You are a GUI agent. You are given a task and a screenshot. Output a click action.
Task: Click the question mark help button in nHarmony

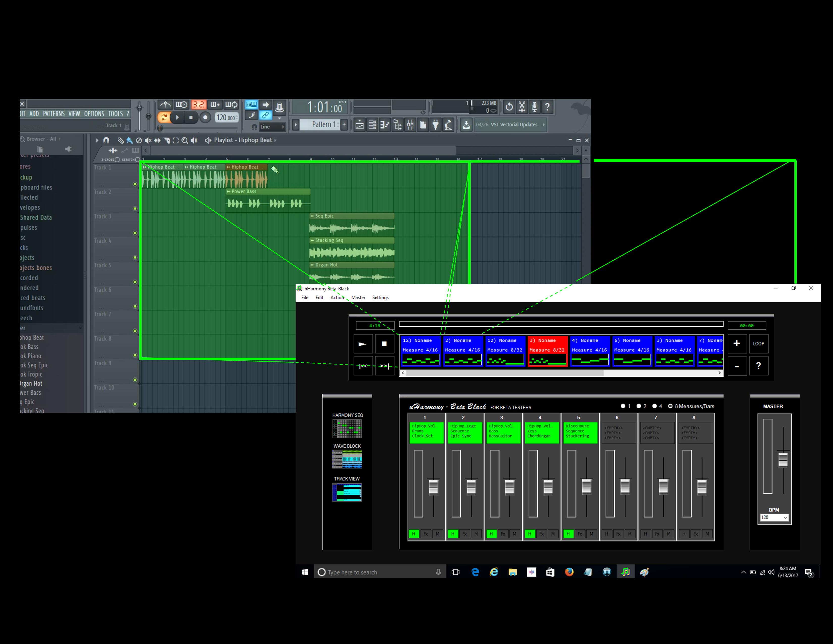tap(758, 365)
